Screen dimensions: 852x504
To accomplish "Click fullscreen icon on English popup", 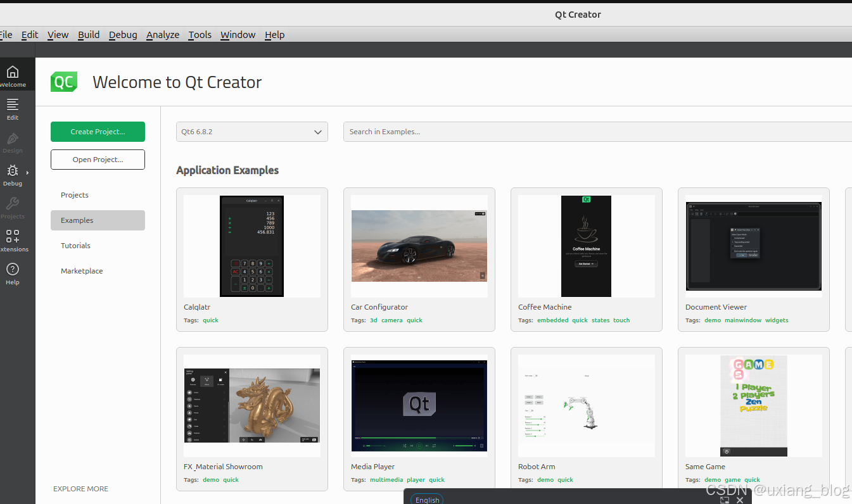I will (725, 500).
